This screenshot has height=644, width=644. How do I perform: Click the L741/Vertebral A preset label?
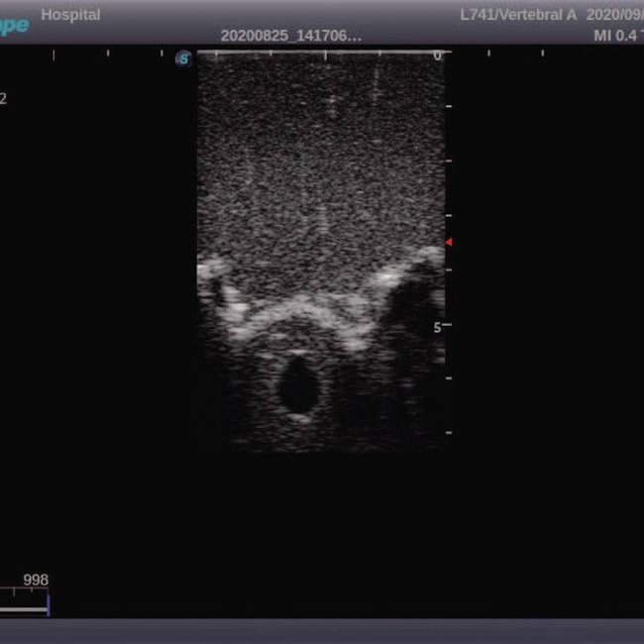(x=518, y=16)
